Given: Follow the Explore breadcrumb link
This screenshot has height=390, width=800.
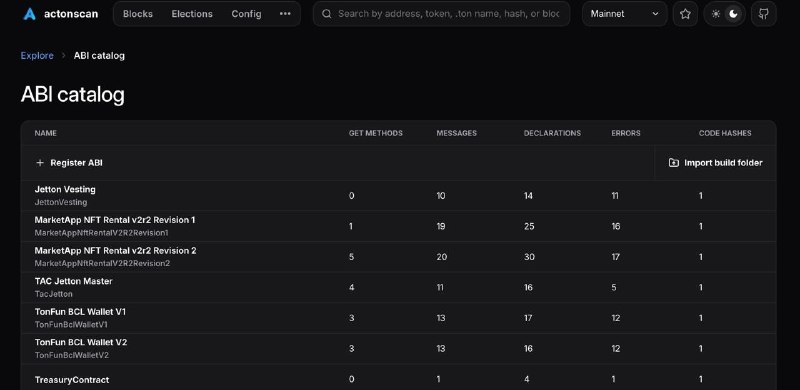Looking at the screenshot, I should coord(37,56).
